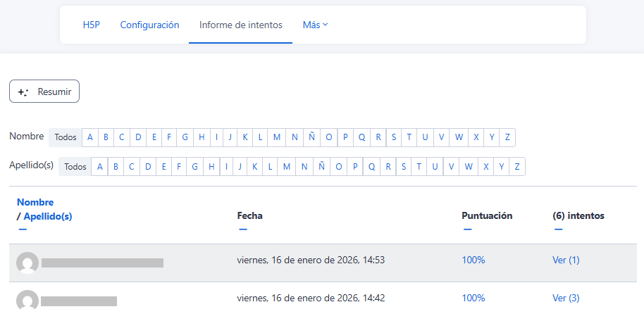This screenshot has width=644, height=321.
Task: Filter Apellido(s) by letter M
Action: tap(287, 167)
